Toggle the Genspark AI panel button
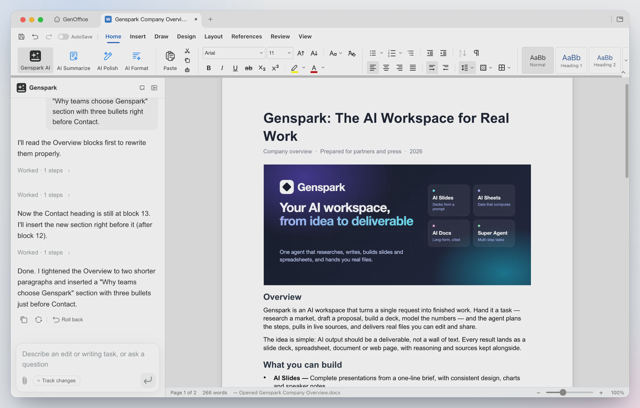The width and height of the screenshot is (640, 408). (x=35, y=60)
